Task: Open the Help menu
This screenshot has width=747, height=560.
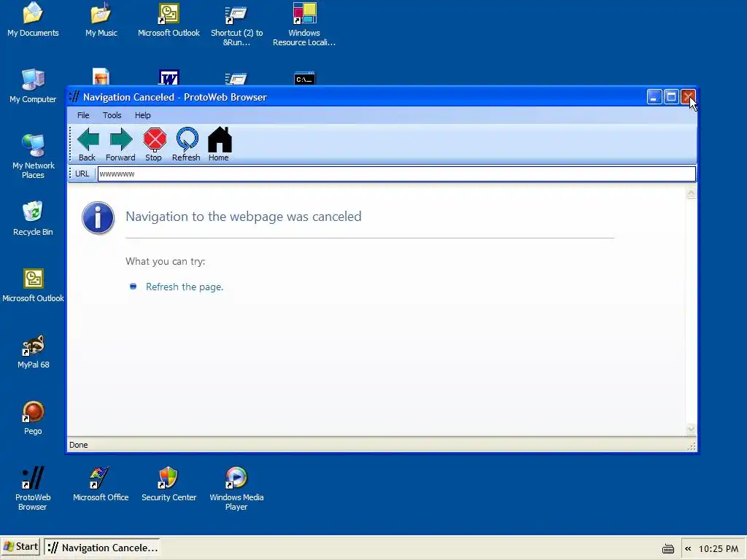Action: pyautogui.click(x=142, y=115)
